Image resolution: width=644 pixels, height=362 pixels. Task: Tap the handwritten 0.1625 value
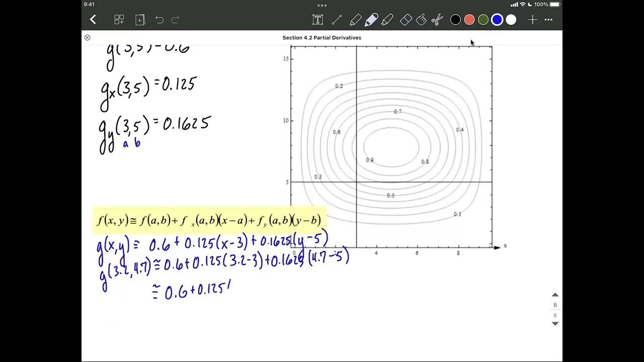click(x=187, y=123)
